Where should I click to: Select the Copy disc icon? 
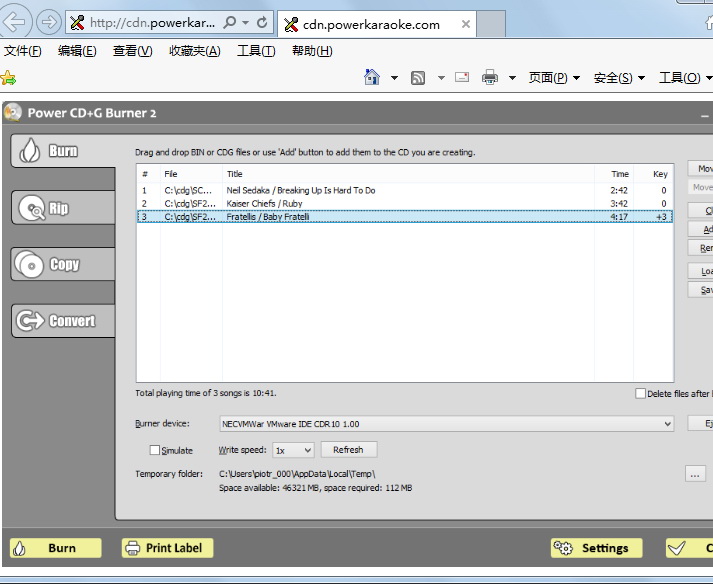[x=30, y=264]
